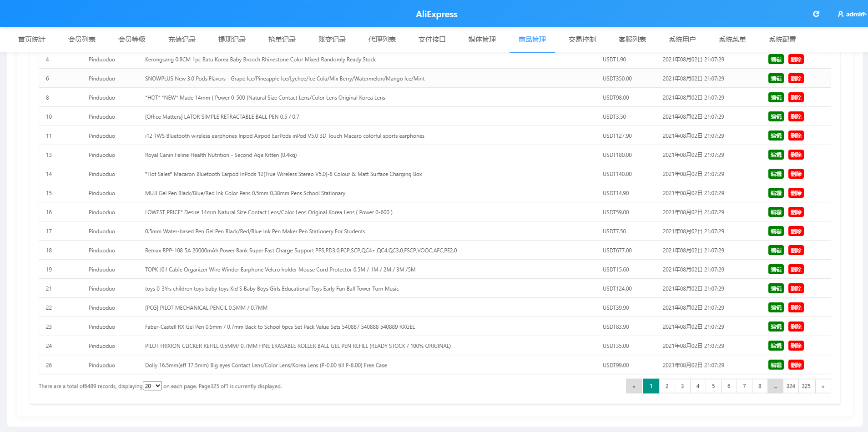The image size is (868, 432).
Task: Open the 交易控制 tab
Action: 582,40
